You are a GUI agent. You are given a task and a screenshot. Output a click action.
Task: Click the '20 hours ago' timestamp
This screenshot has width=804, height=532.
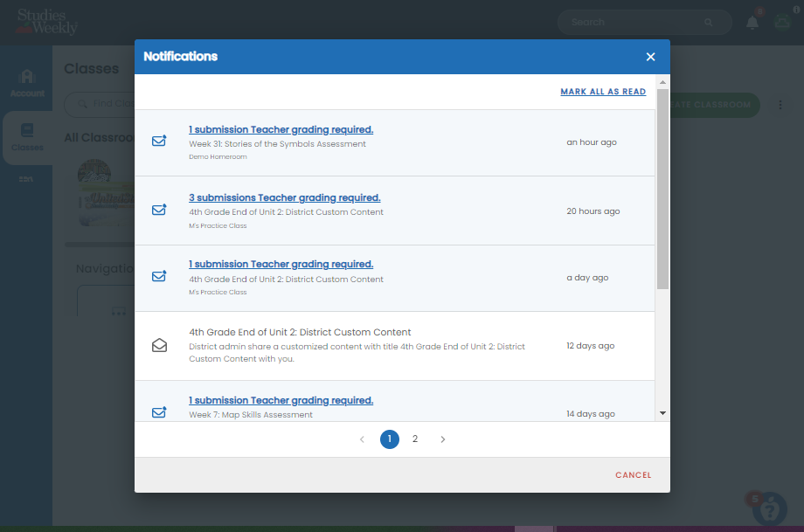tap(593, 211)
